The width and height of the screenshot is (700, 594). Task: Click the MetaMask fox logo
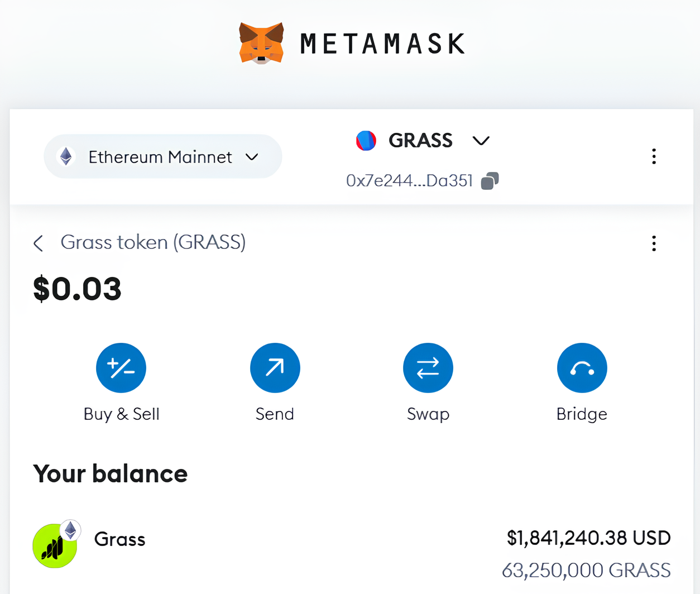click(x=261, y=43)
